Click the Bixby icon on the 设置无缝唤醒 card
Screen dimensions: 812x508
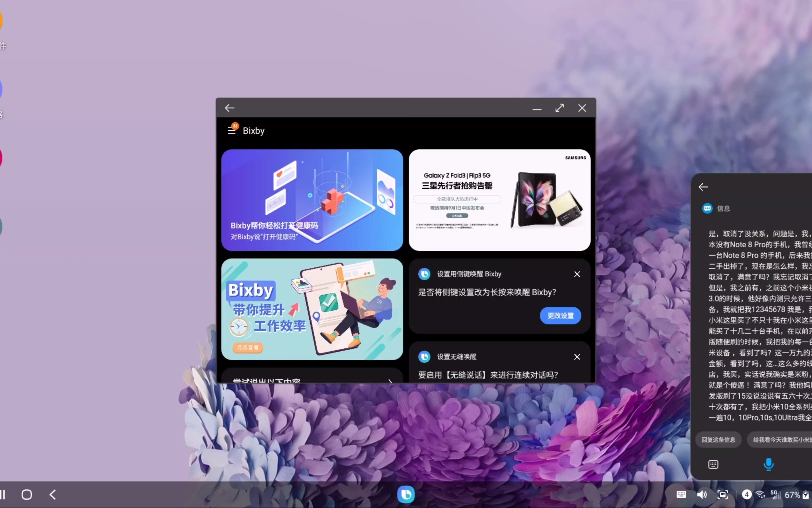click(x=425, y=357)
